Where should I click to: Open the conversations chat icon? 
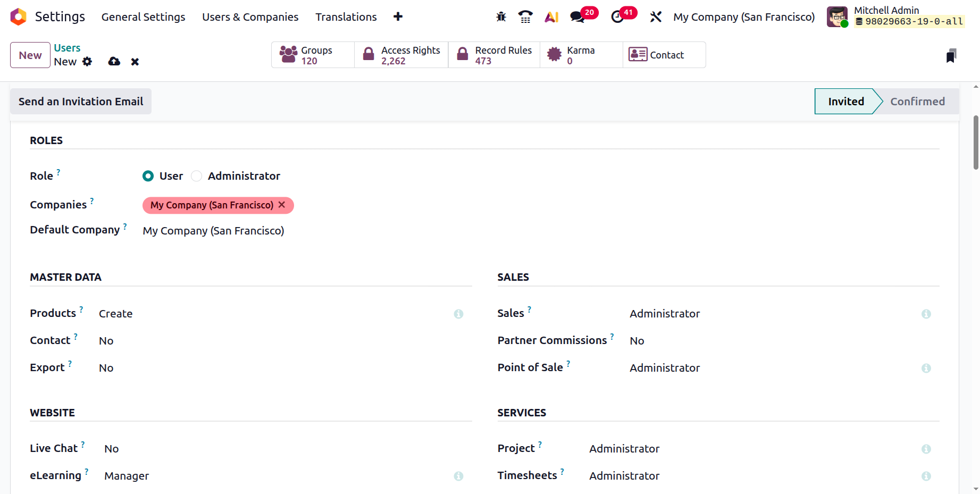click(x=577, y=17)
